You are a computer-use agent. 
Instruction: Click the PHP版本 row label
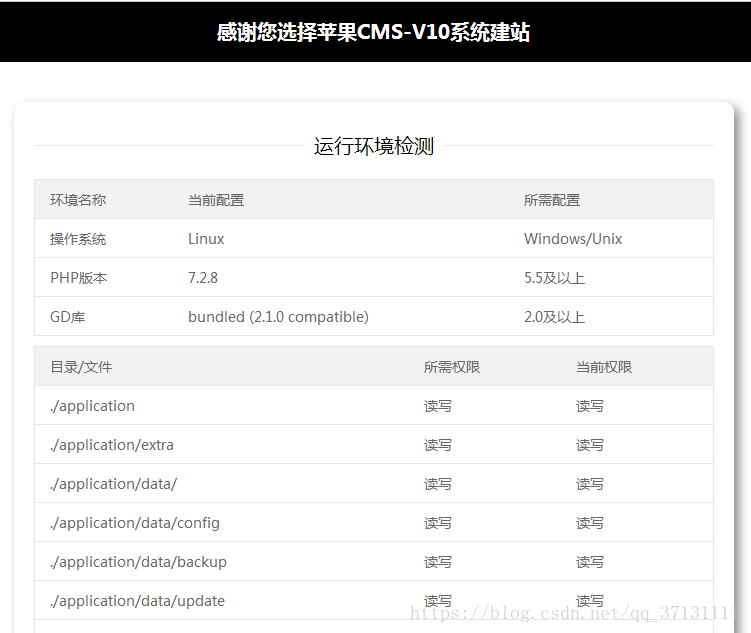78,278
